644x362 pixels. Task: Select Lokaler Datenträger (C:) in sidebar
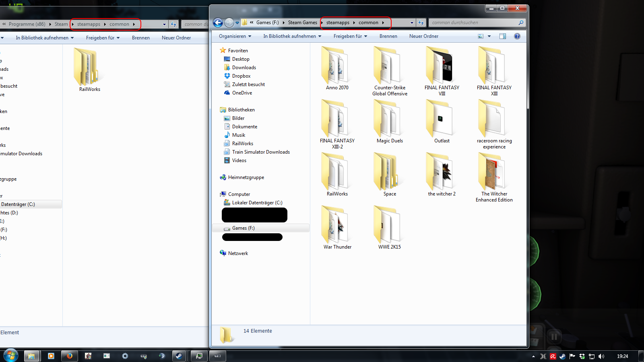(257, 203)
